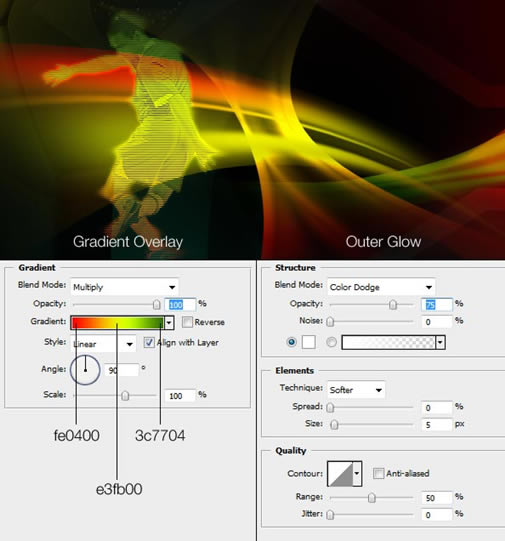Select the solid color radio button
Viewport: 505px width, 541px height.
pyautogui.click(x=291, y=342)
